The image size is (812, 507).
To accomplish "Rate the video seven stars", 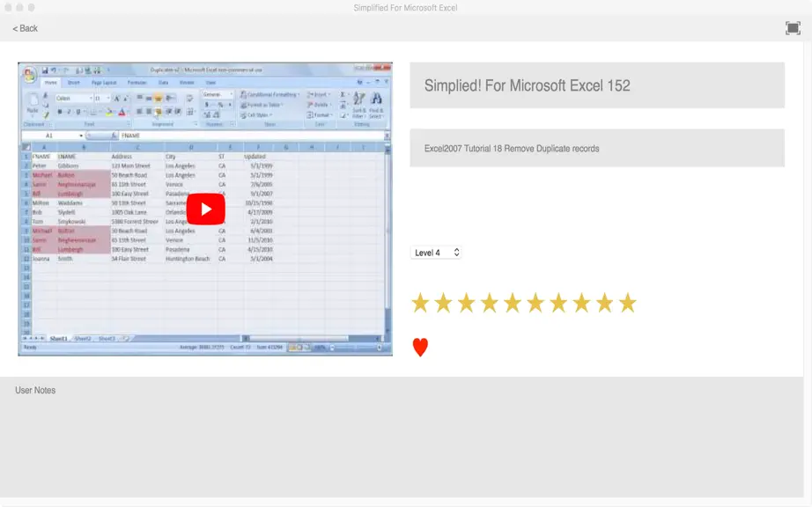I will point(558,303).
